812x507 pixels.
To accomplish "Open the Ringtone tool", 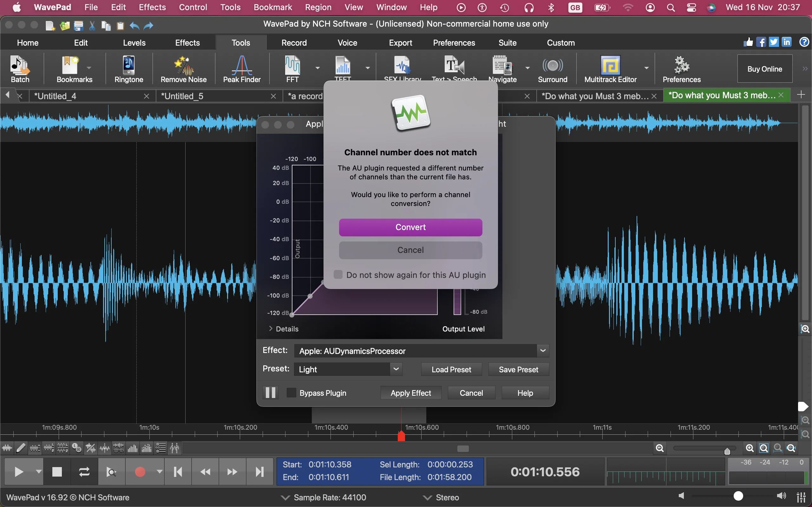I will (128, 69).
